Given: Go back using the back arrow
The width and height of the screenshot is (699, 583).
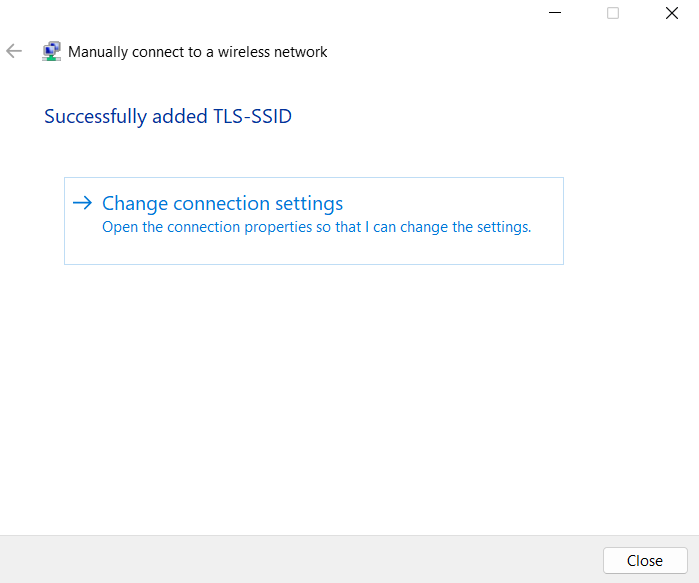Looking at the screenshot, I should click(14, 51).
